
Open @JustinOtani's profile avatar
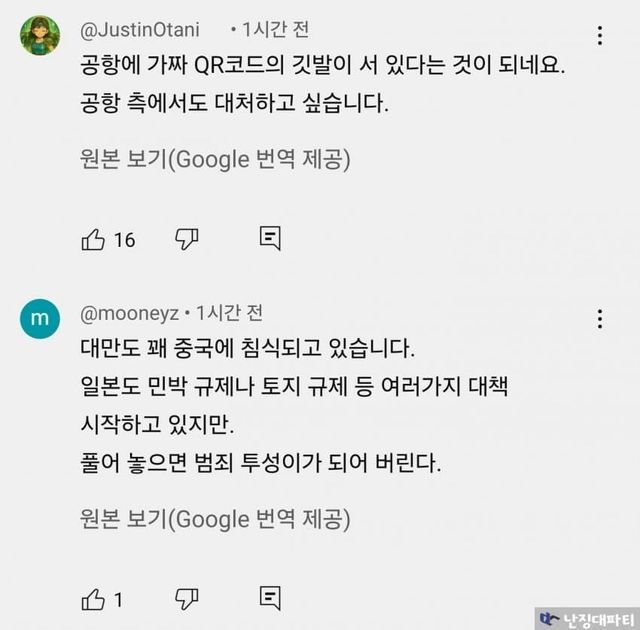pos(40,35)
